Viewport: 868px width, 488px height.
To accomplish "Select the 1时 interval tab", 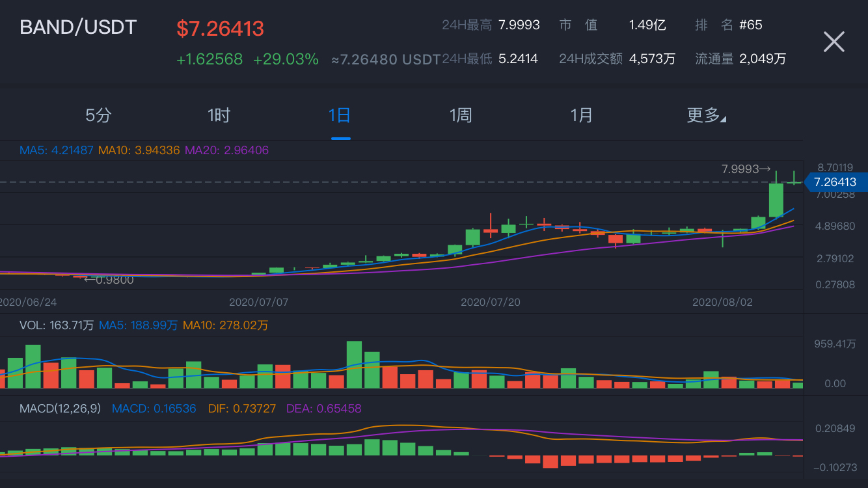I will (218, 115).
